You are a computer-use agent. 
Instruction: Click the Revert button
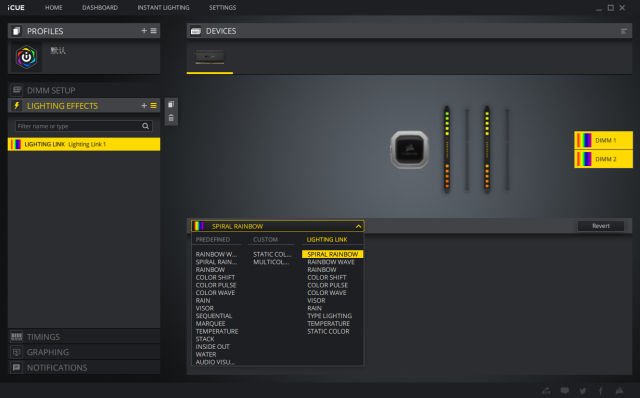601,226
